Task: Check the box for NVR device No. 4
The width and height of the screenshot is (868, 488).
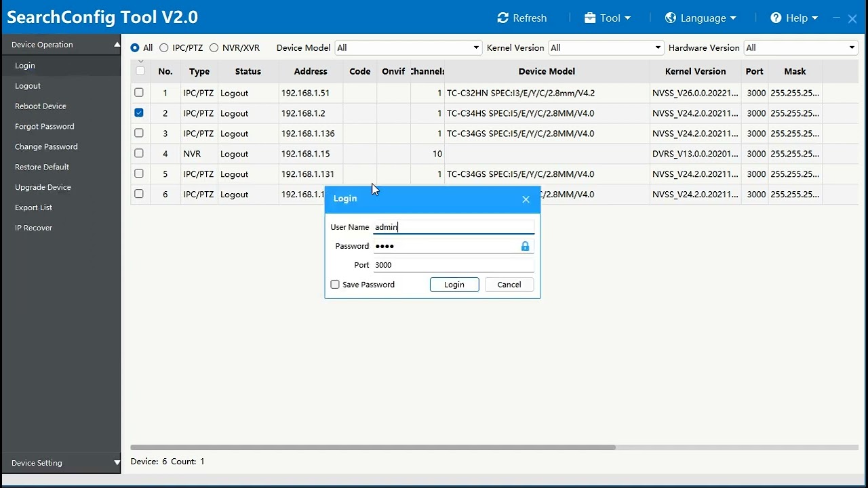Action: coord(139,154)
